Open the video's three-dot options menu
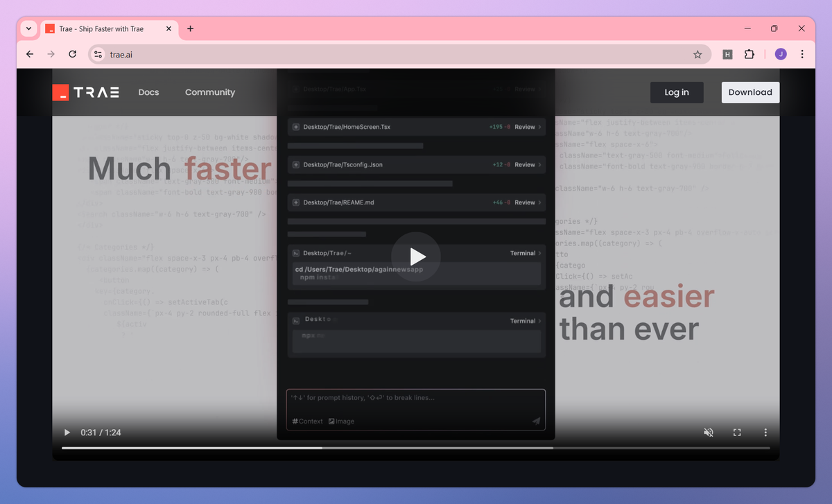The height and width of the screenshot is (504, 832). 765,433
